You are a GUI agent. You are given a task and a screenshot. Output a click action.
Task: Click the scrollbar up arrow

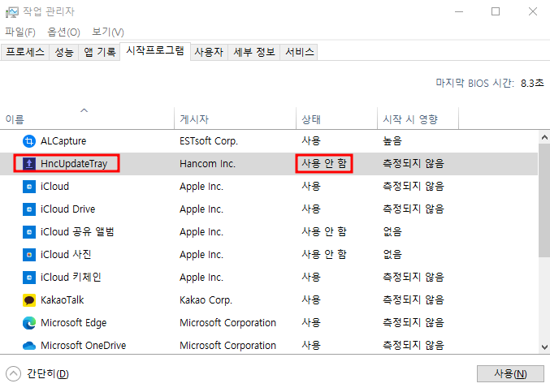coord(544,137)
